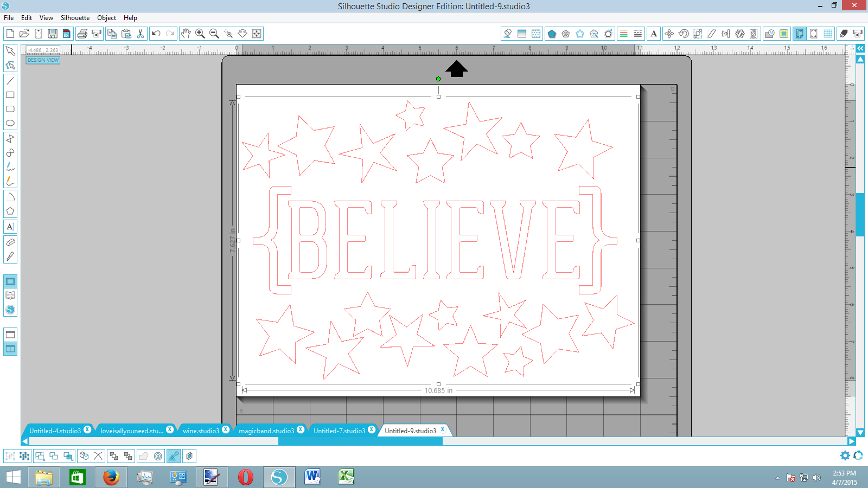Select the Knife tool
Viewport: 868px width, 488px height.
tap(10, 256)
